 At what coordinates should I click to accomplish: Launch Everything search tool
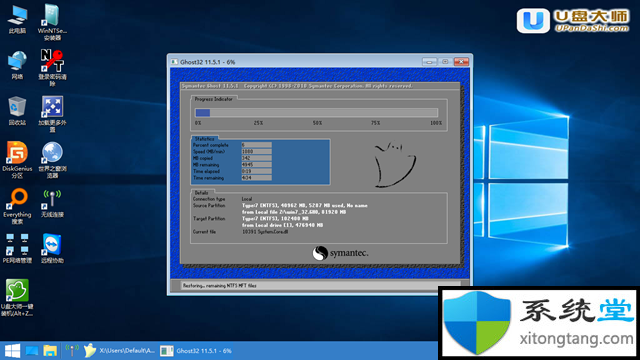coord(17,206)
